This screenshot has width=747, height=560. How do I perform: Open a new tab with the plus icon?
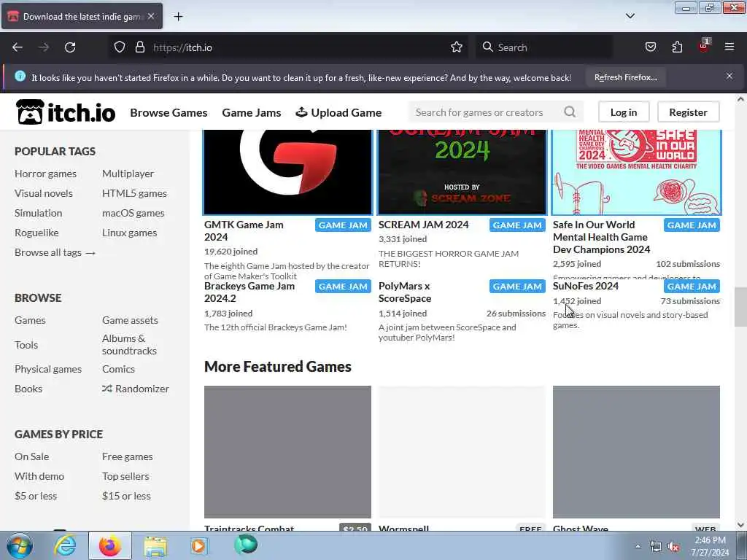[x=178, y=17]
